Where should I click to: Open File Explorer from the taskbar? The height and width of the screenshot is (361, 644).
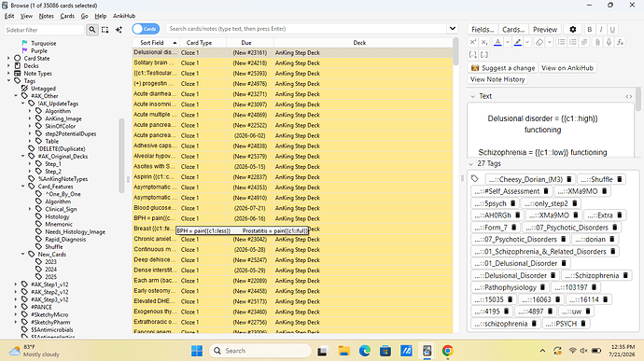coord(343,351)
